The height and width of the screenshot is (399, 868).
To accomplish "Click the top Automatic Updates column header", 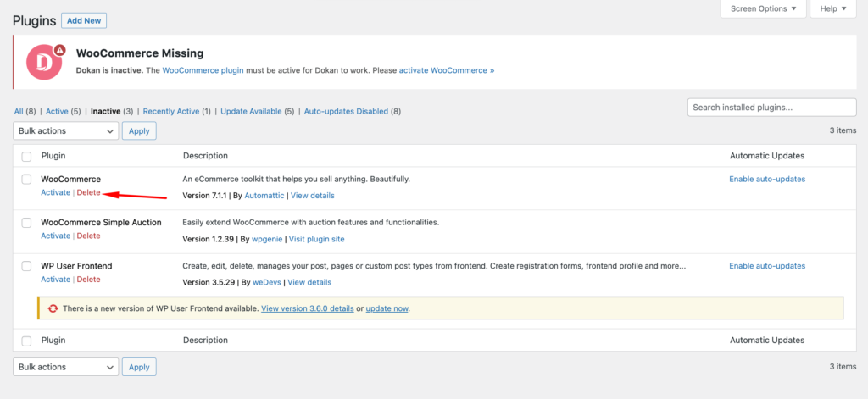I will point(766,156).
